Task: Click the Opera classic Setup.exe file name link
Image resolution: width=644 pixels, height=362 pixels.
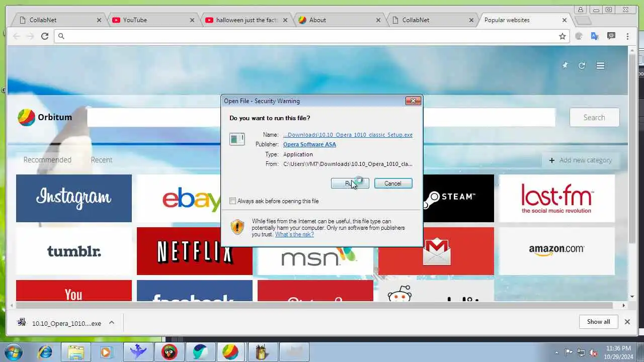Action: tap(348, 135)
